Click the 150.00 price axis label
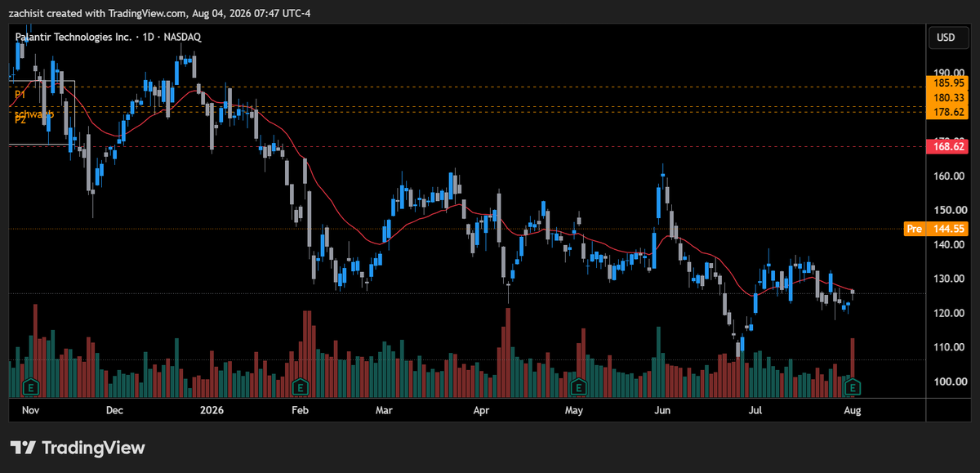Viewport: 980px width, 473px height. click(x=950, y=210)
